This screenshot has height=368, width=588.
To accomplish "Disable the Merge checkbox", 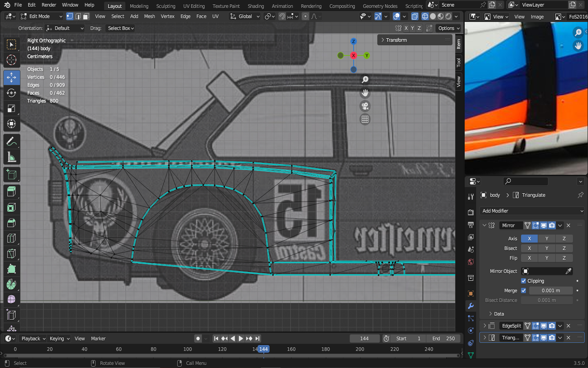I will tap(523, 291).
